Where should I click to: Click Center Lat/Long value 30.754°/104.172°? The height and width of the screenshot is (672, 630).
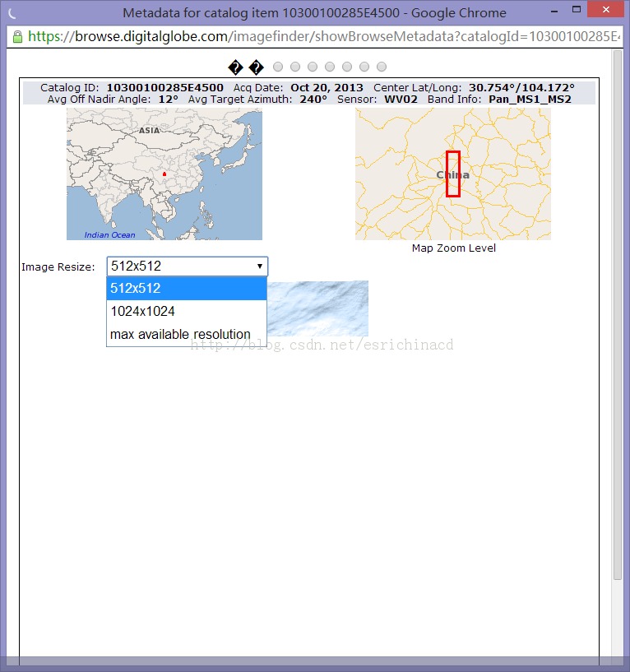pos(521,87)
